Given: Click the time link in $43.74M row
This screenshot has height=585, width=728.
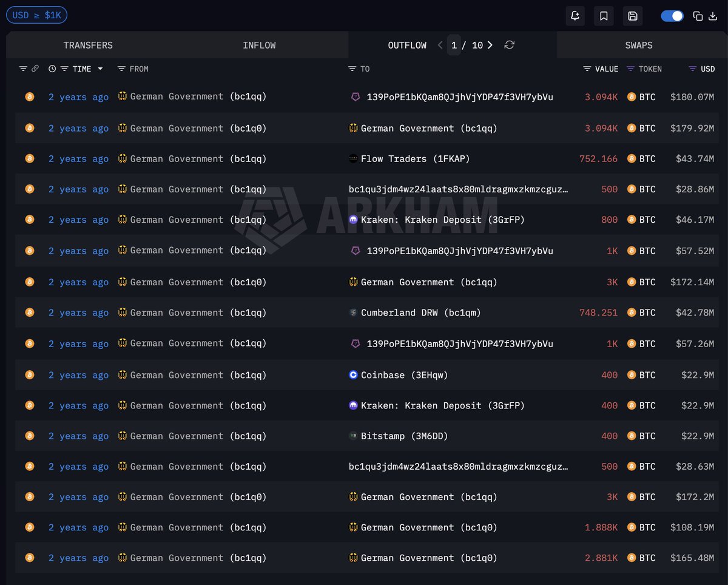Looking at the screenshot, I should 79,158.
